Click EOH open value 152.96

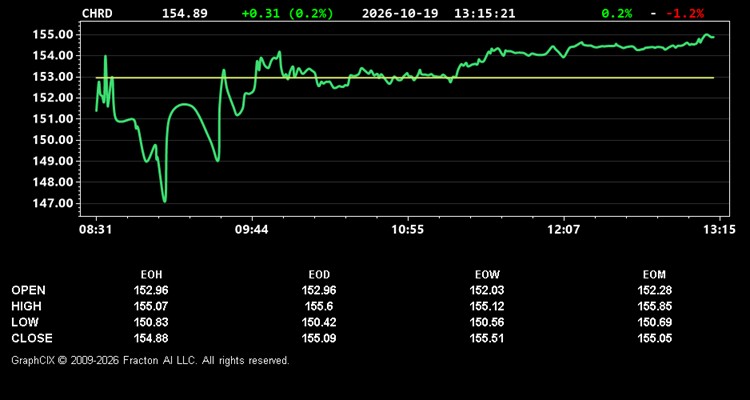click(x=151, y=290)
